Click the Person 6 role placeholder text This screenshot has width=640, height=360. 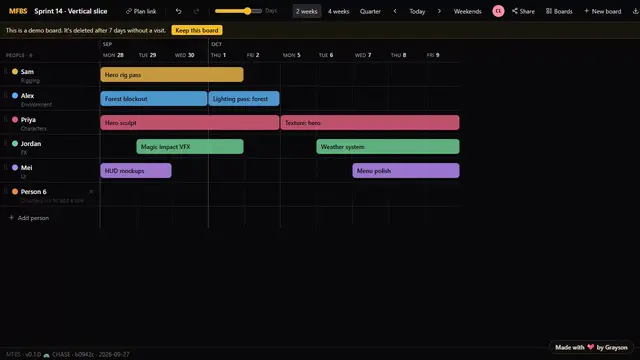52,200
